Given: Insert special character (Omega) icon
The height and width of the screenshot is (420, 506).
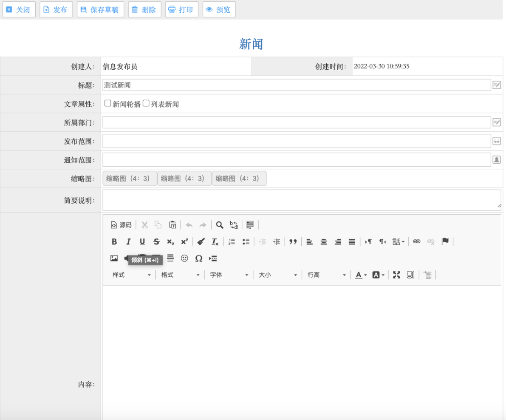Looking at the screenshot, I should (x=198, y=258).
